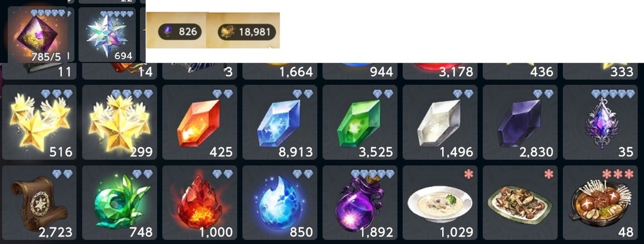644x244 pixels.
Task: Select the blue flame orb, count 850
Action: pyautogui.click(x=279, y=203)
